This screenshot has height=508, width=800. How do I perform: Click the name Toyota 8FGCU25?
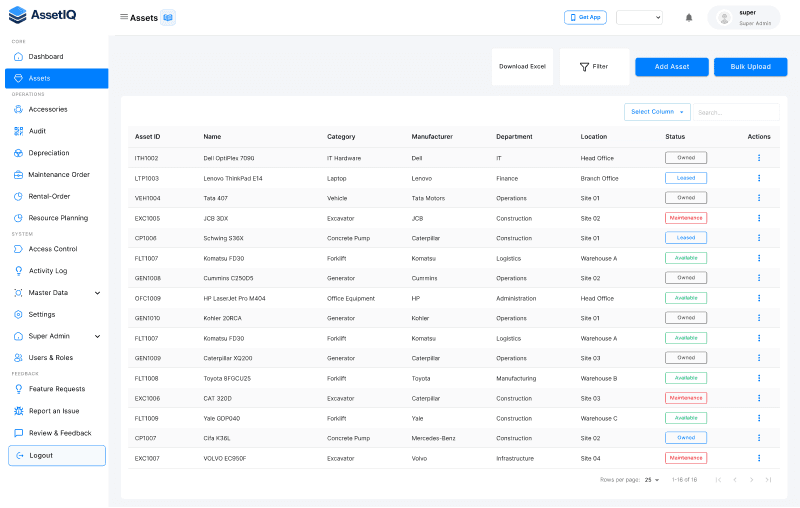[x=227, y=378]
